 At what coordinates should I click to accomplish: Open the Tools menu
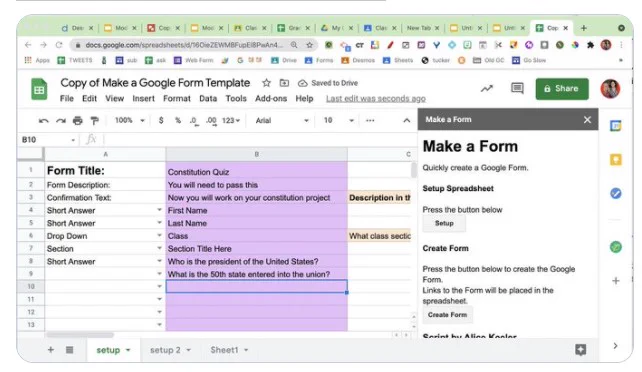[236, 99]
